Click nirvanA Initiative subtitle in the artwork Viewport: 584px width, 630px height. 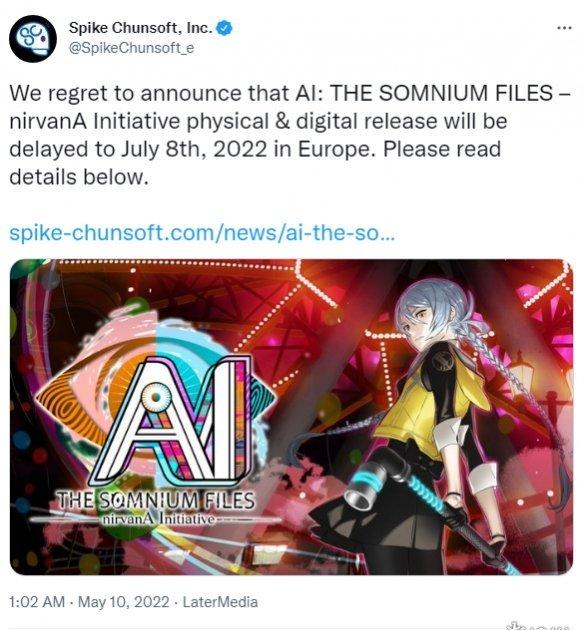pos(159,519)
